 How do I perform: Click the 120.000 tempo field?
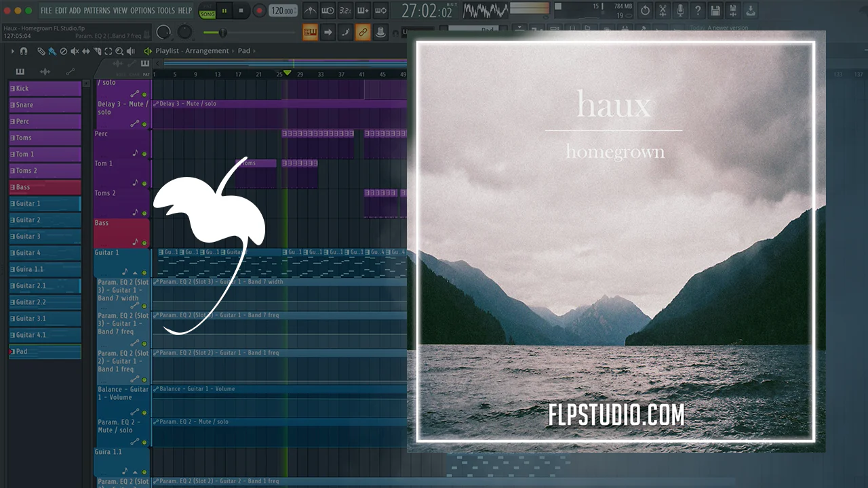click(283, 11)
